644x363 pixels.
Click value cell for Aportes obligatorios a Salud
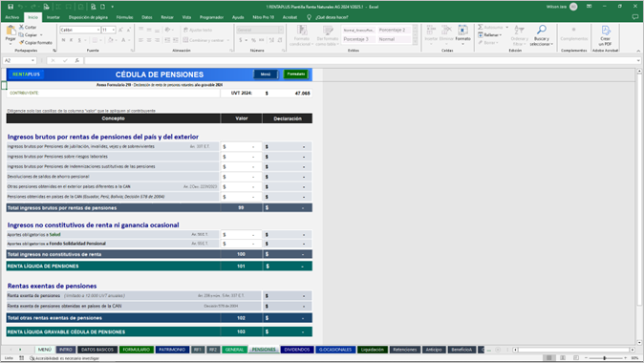(241, 234)
